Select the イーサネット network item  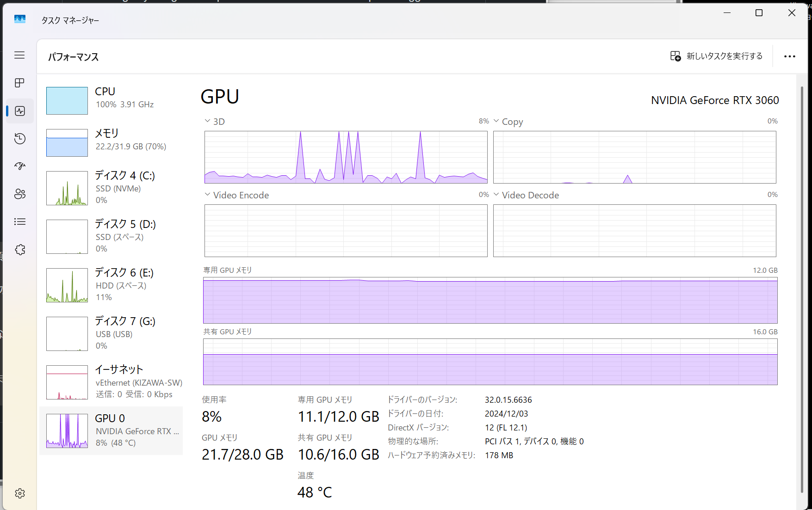[x=111, y=382]
